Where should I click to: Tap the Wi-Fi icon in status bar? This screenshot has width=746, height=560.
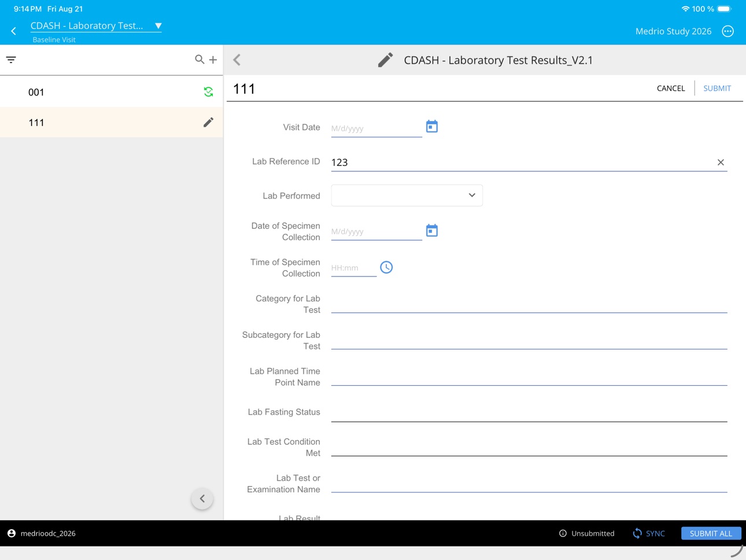tap(685, 9)
